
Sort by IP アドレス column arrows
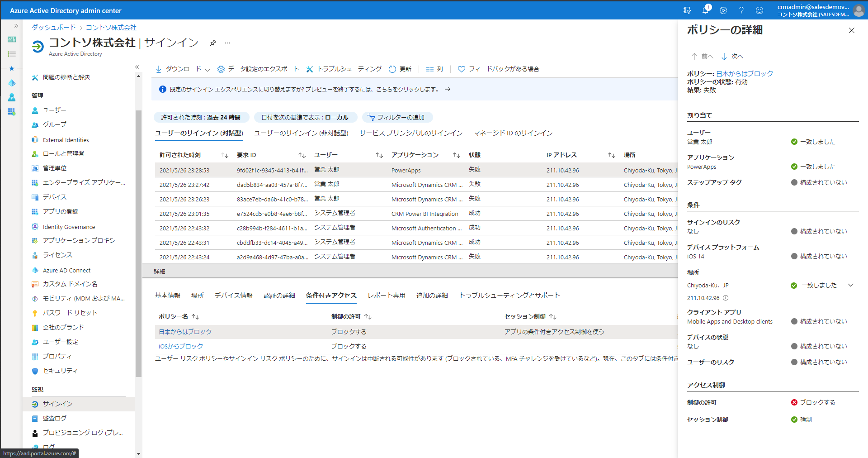pyautogui.click(x=612, y=155)
